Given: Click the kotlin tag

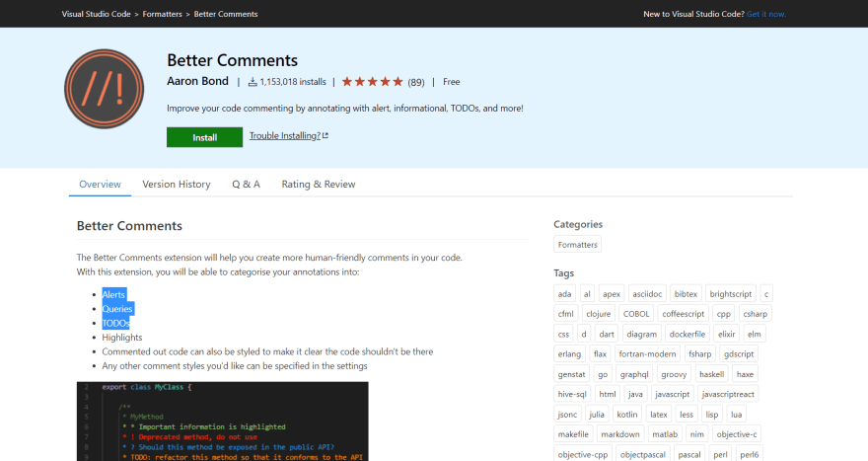Looking at the screenshot, I should 627,414.
